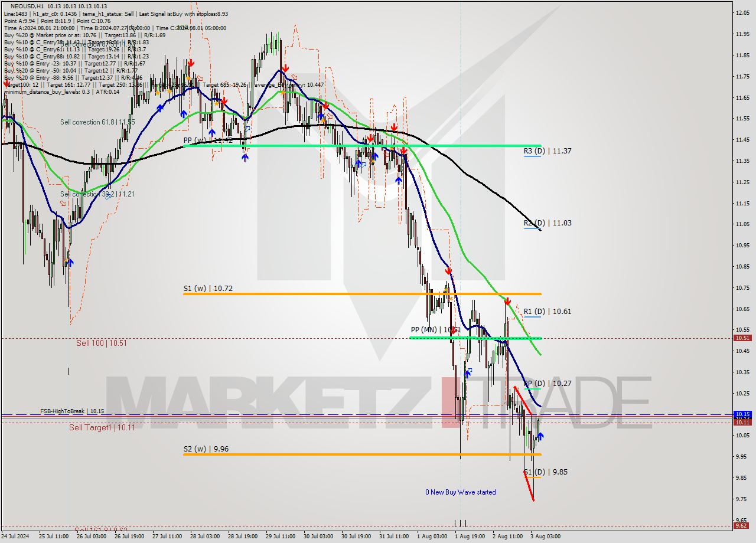Image resolution: width=756 pixels, height=543 pixels.
Task: Click the '2 Aug 11:00' time label
Action: (507, 537)
